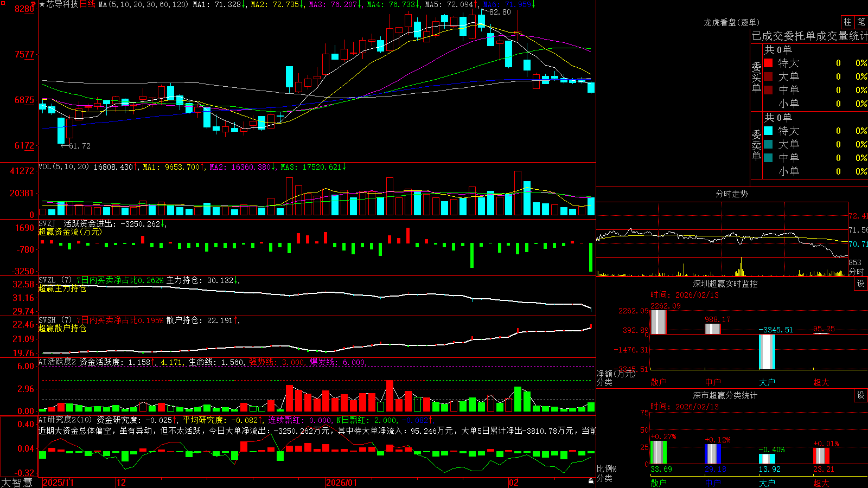Click the 散户 bar in 深圳超赢实时监控
The height and width of the screenshot is (488, 868).
click(x=658, y=322)
